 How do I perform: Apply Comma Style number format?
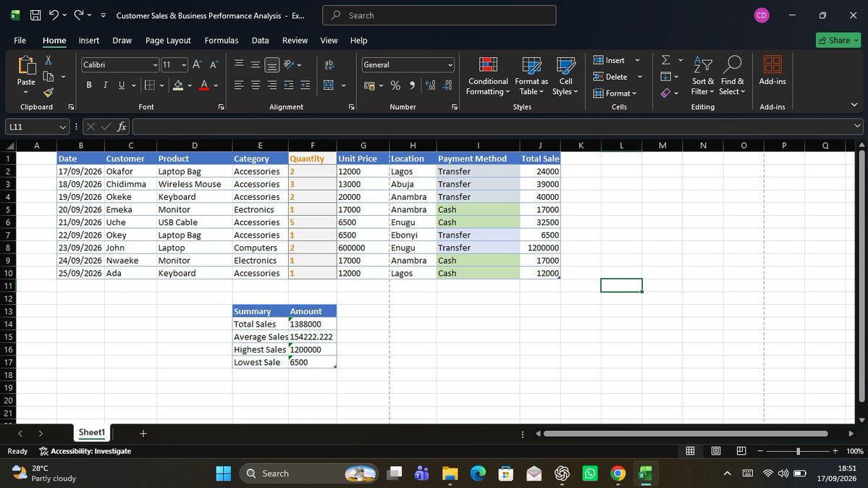click(x=412, y=85)
